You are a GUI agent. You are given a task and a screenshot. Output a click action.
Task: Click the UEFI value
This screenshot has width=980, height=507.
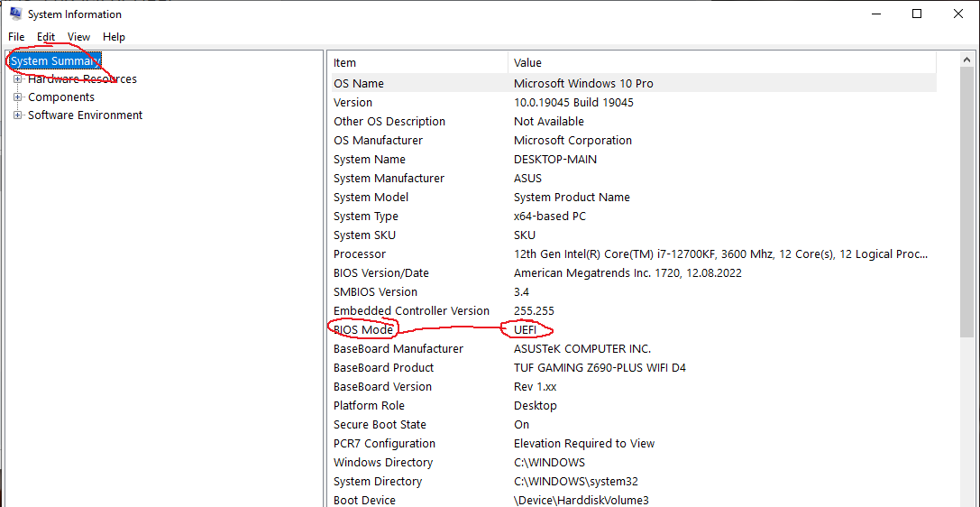coord(525,329)
